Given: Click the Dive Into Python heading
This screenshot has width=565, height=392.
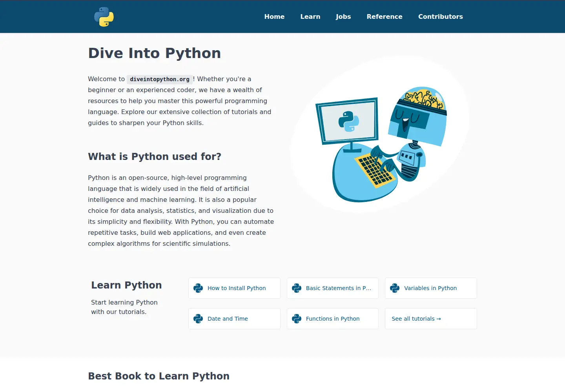Looking at the screenshot, I should [155, 53].
